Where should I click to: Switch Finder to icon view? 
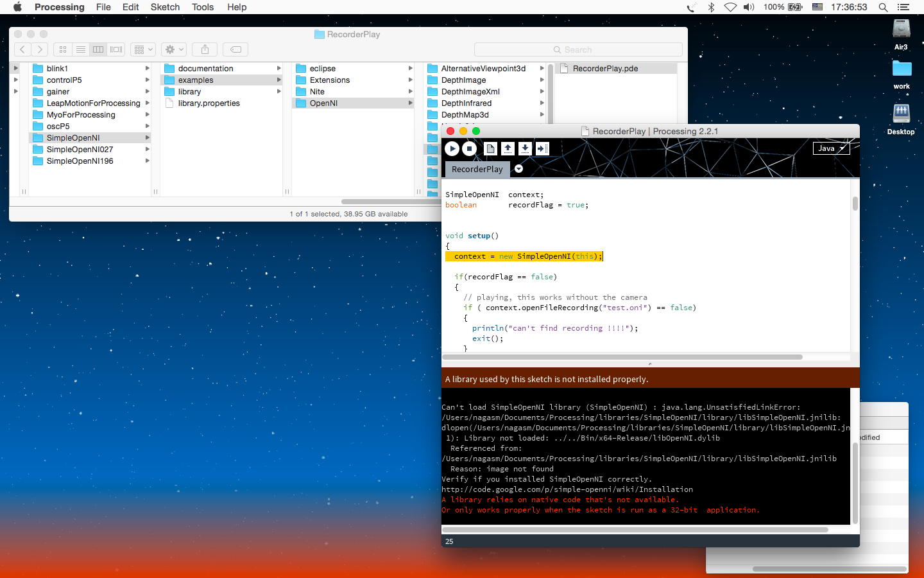[x=63, y=49]
